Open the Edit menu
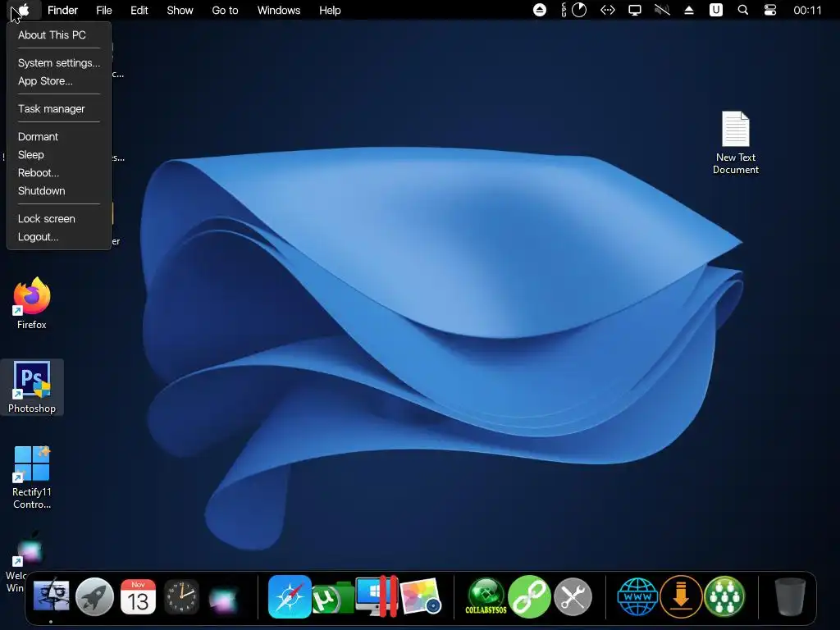Viewport: 840px width, 630px height. coord(139,10)
